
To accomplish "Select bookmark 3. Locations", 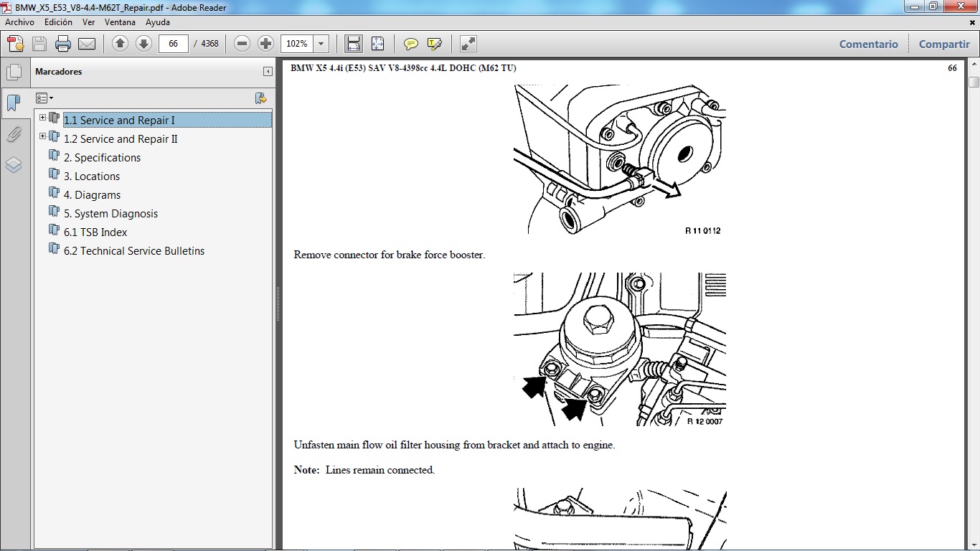I will (92, 176).
